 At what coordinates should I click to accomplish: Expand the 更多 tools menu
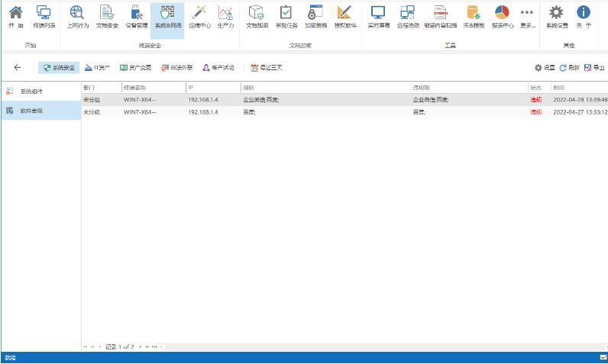point(526,17)
